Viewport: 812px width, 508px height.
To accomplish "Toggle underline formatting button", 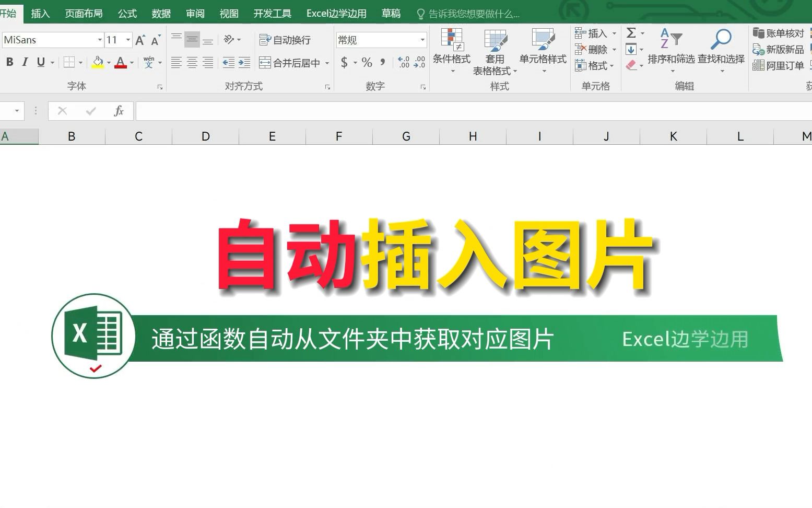I will 41,62.
